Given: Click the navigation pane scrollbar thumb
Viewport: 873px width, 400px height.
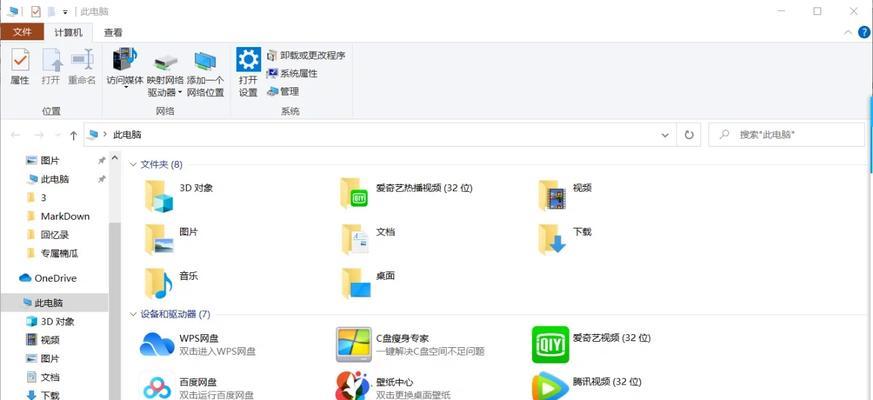Looking at the screenshot, I should 115,311.
